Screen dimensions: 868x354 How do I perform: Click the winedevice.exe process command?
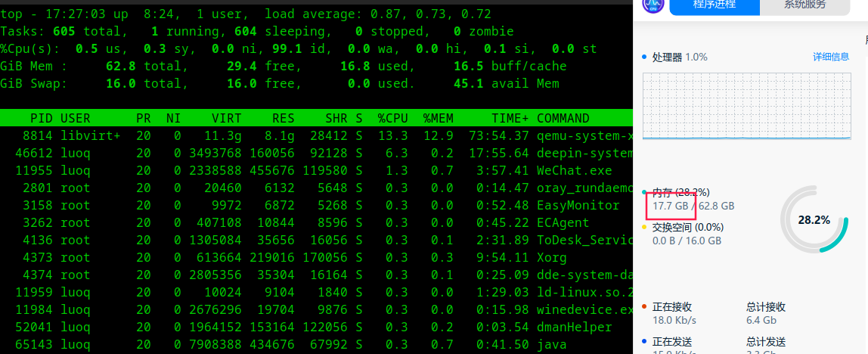(584, 309)
